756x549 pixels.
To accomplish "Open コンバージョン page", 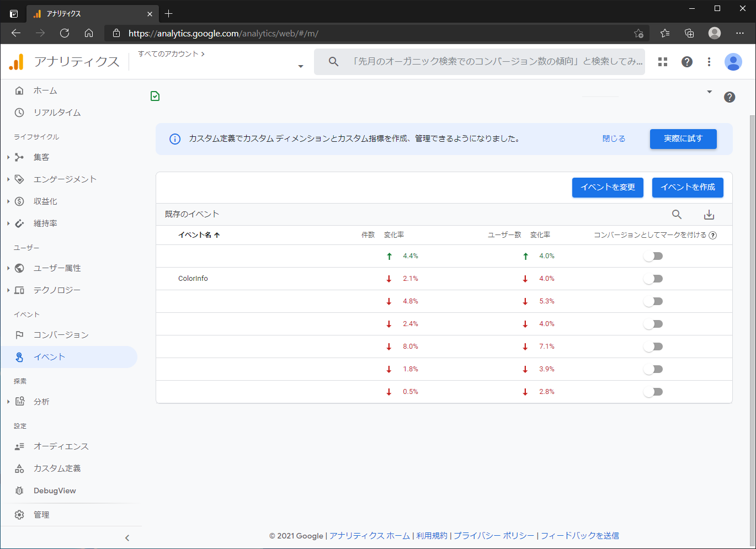I will 61,335.
